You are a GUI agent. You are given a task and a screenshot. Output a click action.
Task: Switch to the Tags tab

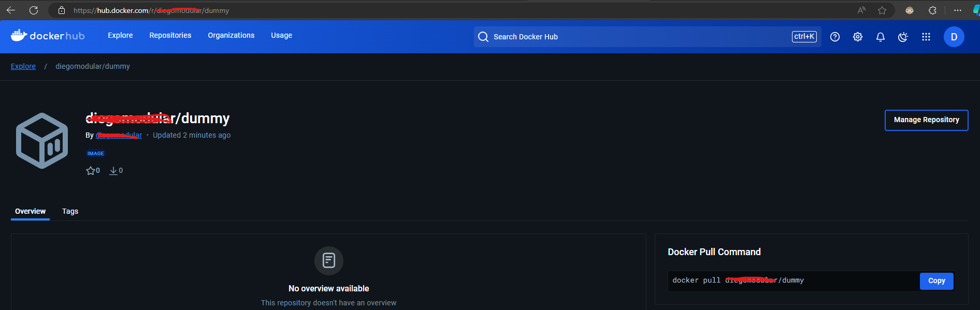point(70,211)
